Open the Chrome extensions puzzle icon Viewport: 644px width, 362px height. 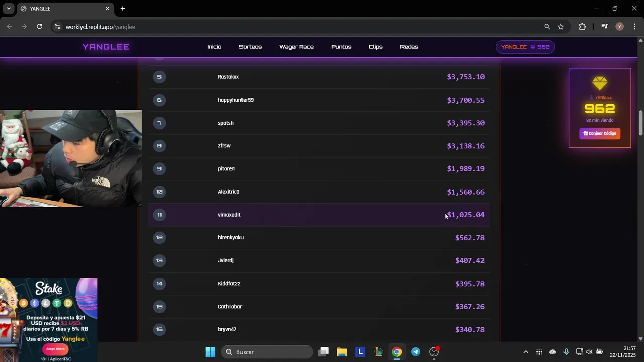582,27
